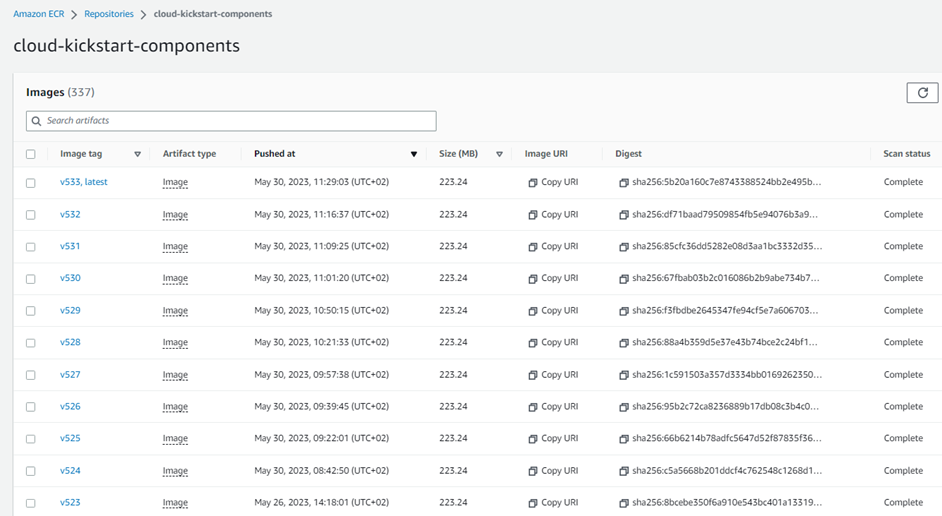Screen dimensions: 942x516
Task: Click Complete scan status for v530
Action: point(903,278)
